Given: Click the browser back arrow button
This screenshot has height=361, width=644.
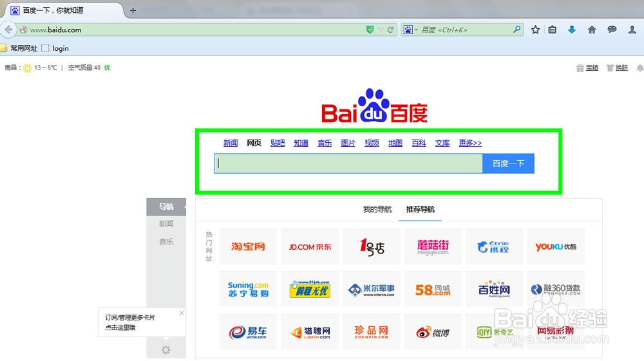Looking at the screenshot, I should coord(8,30).
